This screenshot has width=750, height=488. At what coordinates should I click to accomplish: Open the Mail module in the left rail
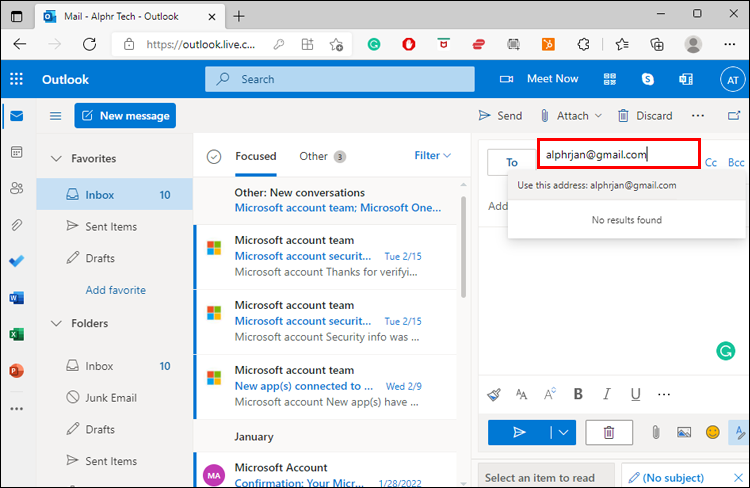17,116
